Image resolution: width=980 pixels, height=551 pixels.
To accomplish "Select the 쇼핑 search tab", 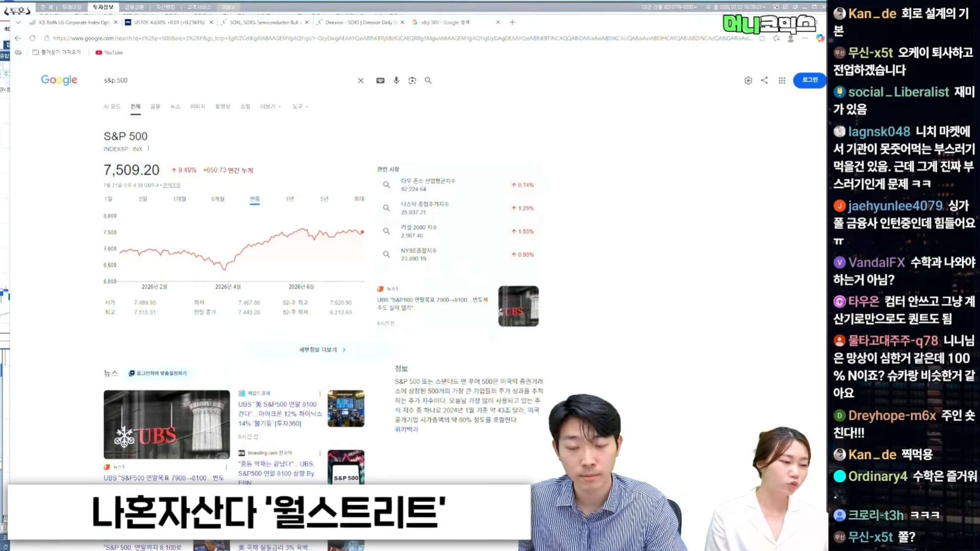I will [245, 107].
